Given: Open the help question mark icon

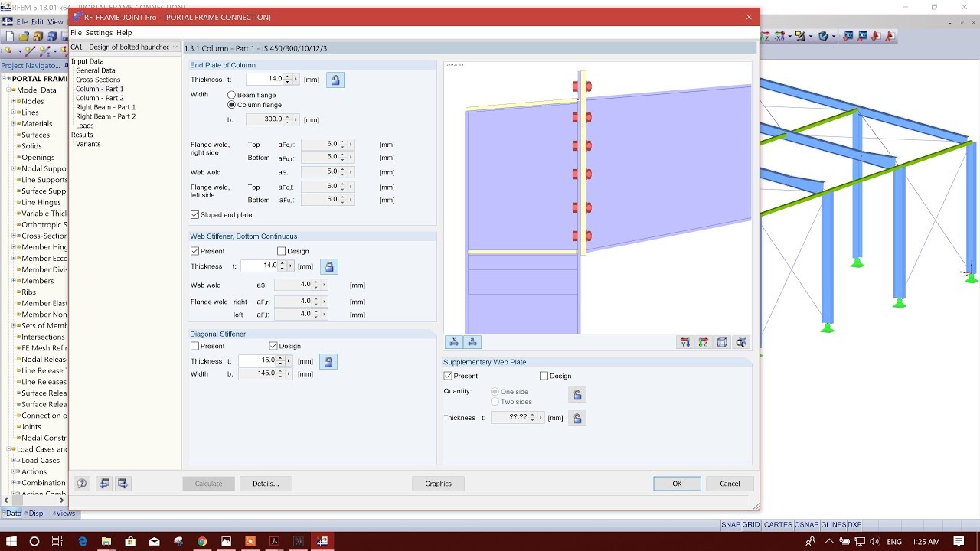Looking at the screenshot, I should (80, 483).
